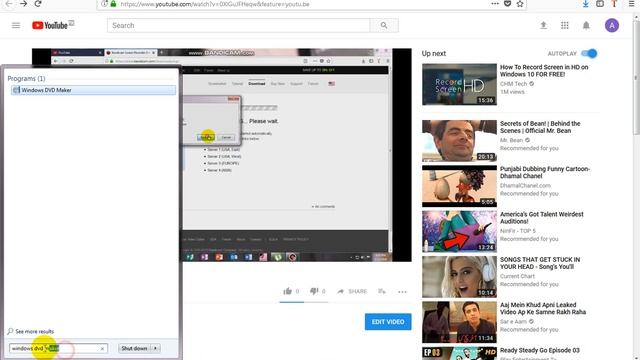
Task: Click the YouTube Search input field
Action: coord(238,25)
